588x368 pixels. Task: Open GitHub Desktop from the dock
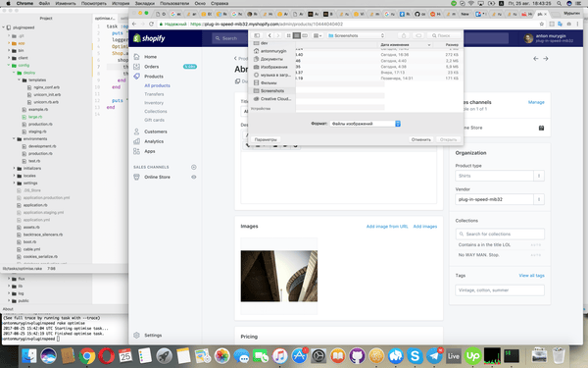[x=358, y=355]
